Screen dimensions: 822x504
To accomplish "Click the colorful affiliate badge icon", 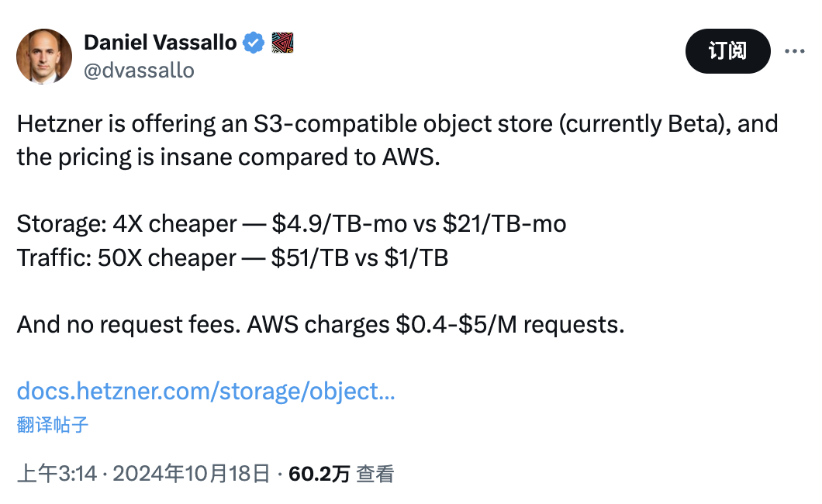I will click(x=282, y=43).
